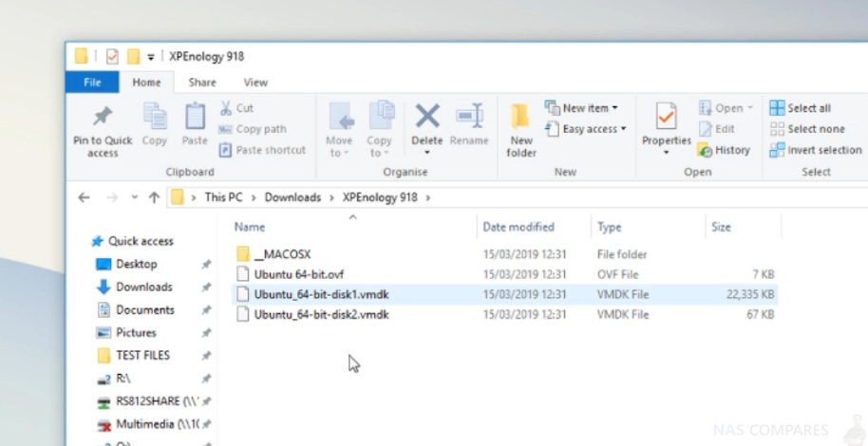Expand the Open button dropdown arrow
This screenshot has height=446, width=868.
point(749,108)
